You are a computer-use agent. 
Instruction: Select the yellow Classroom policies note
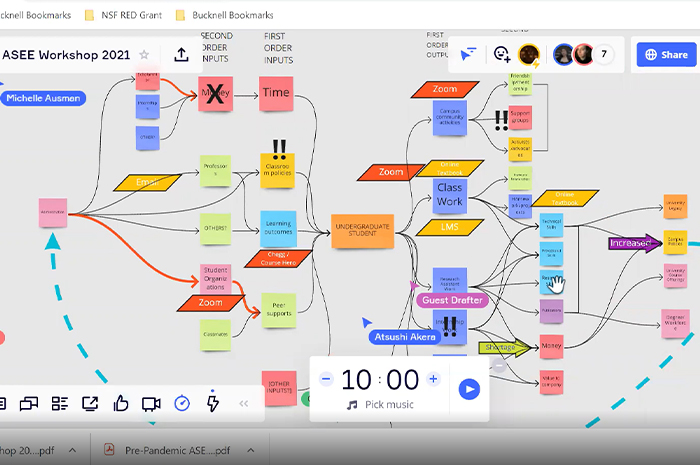click(277, 171)
